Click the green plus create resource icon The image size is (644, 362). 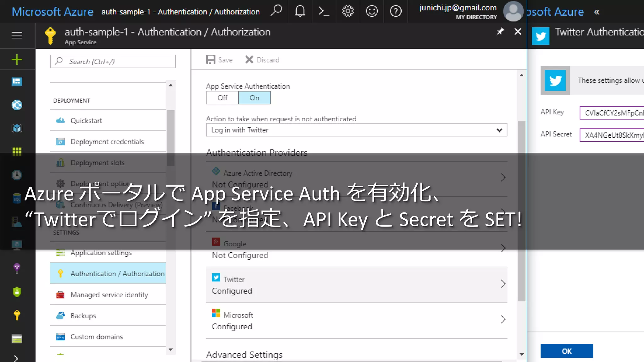[17, 59]
